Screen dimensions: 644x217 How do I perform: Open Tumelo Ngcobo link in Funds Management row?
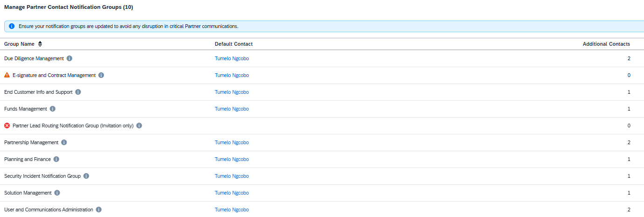coord(232,109)
